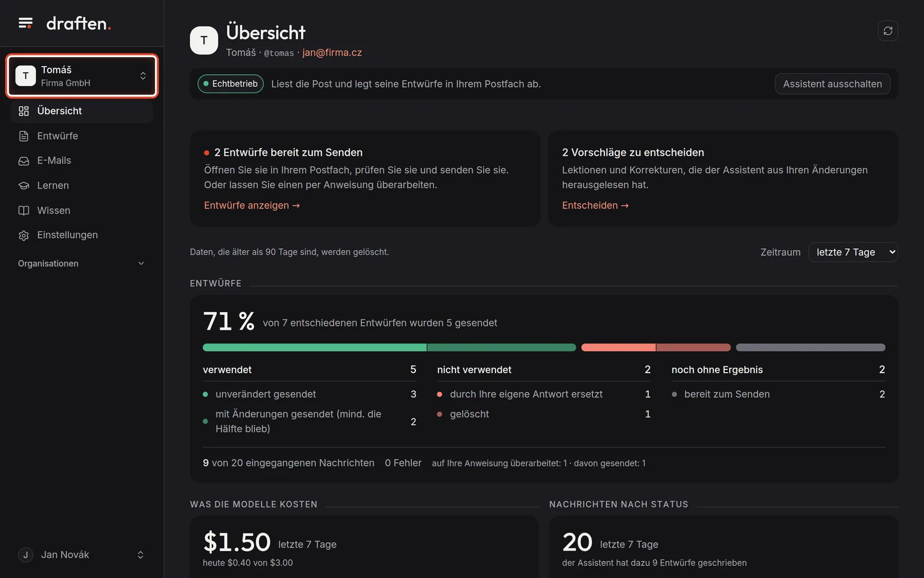Click the Echtbetrieb status badge
Image resolution: width=924 pixels, height=578 pixels.
point(230,84)
